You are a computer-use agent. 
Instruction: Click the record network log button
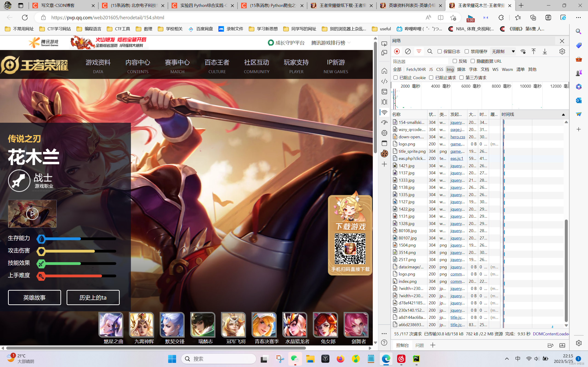click(397, 51)
